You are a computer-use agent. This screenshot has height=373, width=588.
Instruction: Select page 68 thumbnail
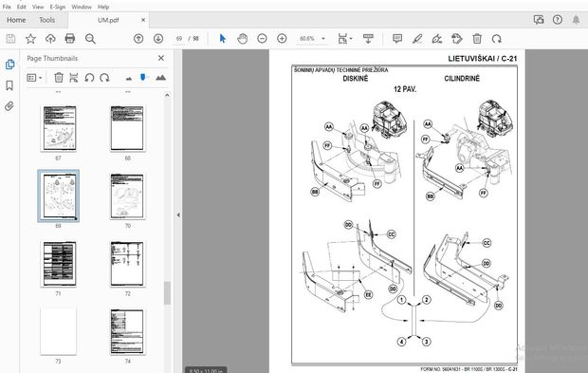[127, 128]
